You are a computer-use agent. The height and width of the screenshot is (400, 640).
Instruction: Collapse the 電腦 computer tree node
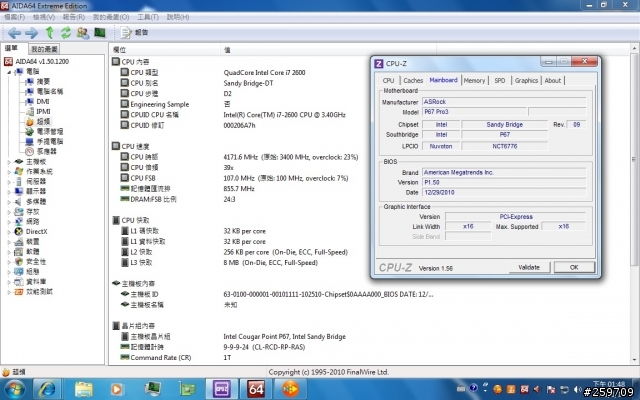(9, 72)
